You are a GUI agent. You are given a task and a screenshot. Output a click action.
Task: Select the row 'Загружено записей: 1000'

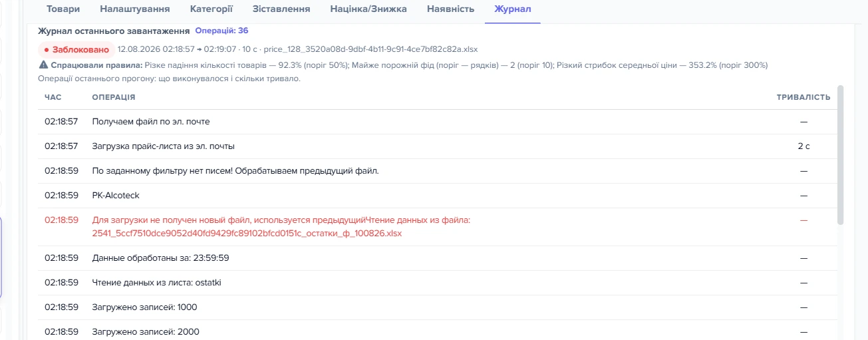[x=437, y=307]
